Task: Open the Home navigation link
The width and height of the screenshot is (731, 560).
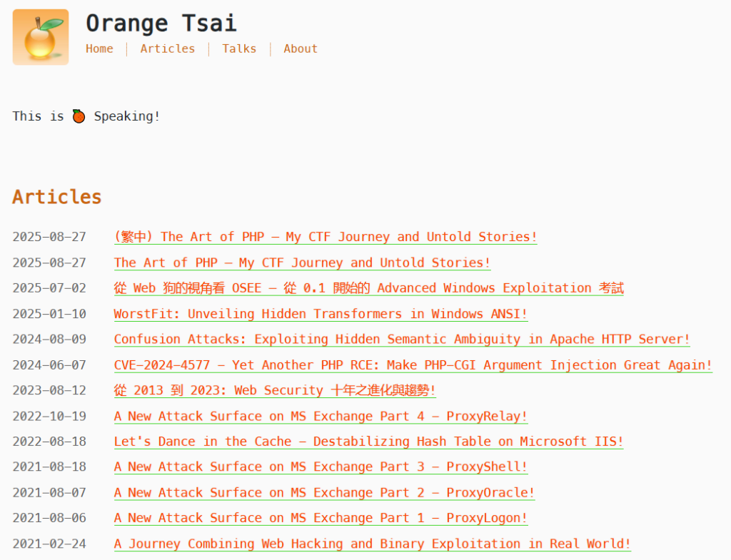Action: point(99,49)
